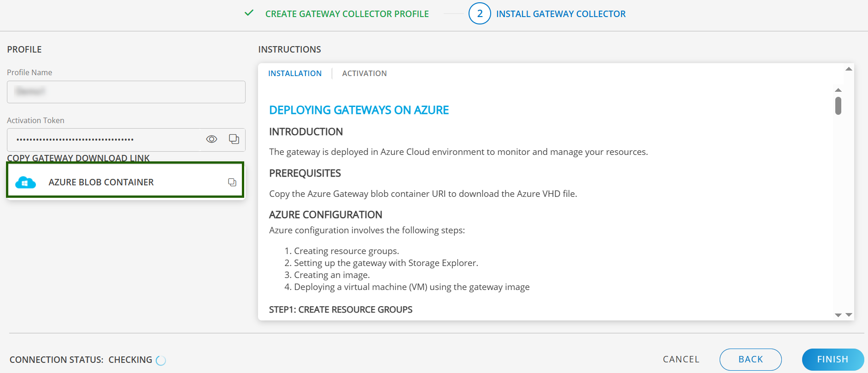Go back using the Back button

(x=750, y=360)
